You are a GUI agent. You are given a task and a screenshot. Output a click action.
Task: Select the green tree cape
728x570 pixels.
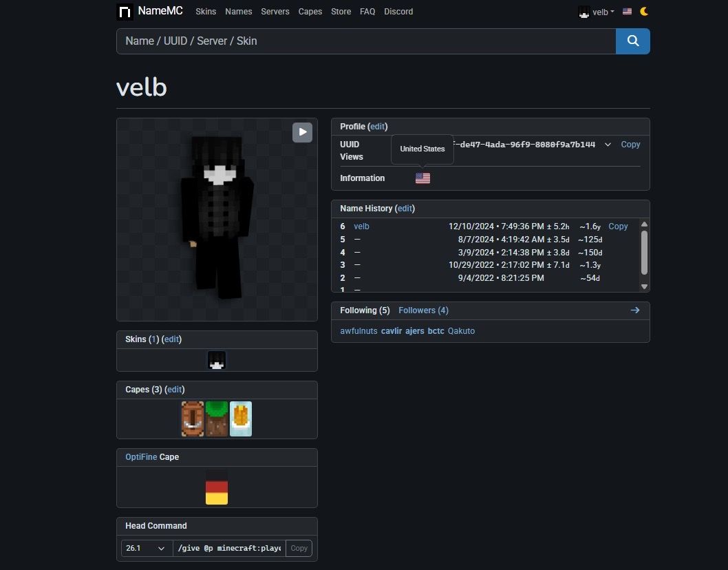click(217, 419)
